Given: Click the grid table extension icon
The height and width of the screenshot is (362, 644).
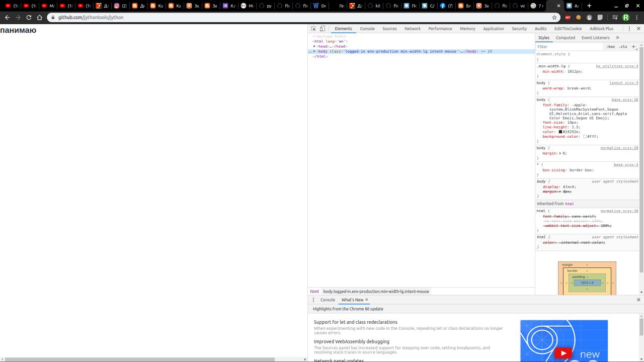Looking at the screenshot, I should pyautogui.click(x=600, y=17).
